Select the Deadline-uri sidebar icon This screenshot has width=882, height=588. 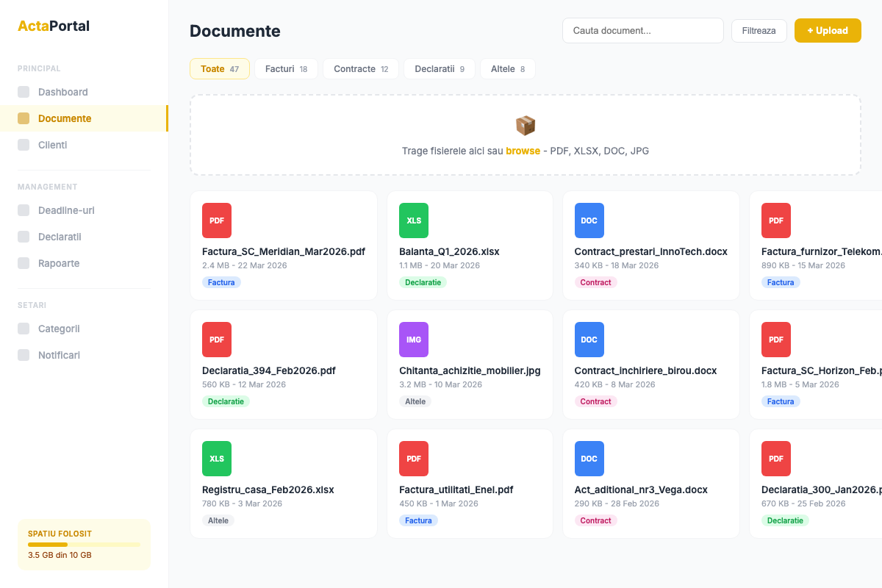pos(22,210)
